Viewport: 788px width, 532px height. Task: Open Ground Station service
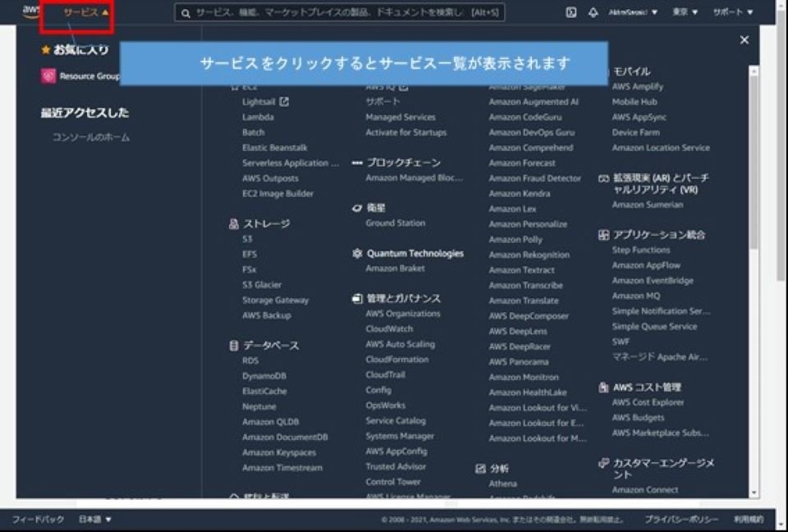click(x=396, y=222)
